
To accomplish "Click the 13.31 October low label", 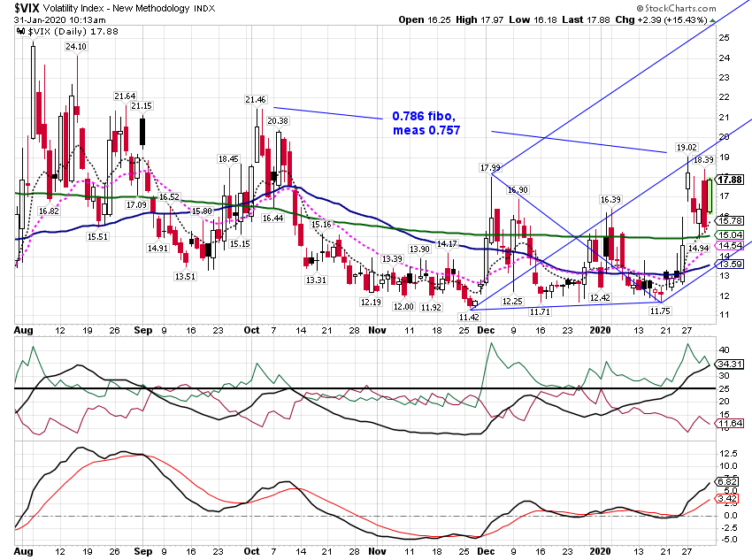I will click(316, 280).
